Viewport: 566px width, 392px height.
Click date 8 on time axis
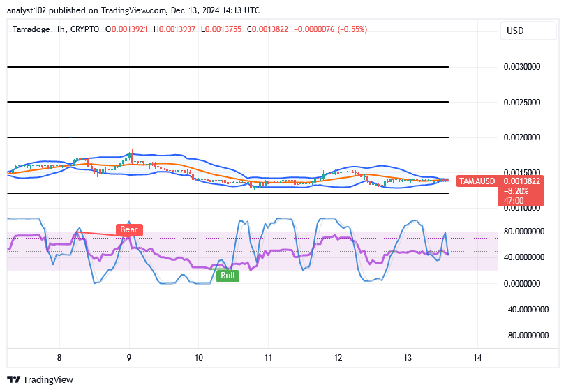pos(59,358)
